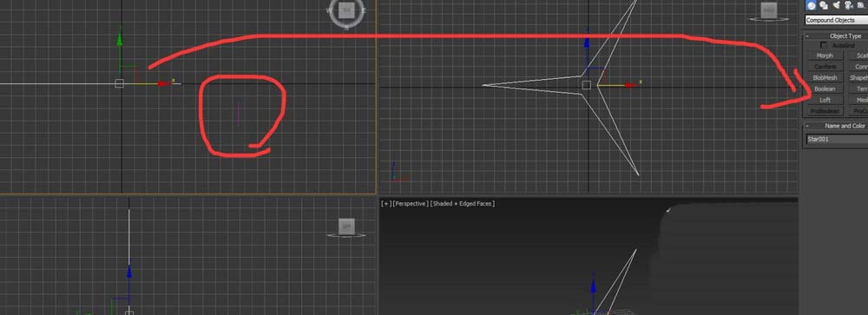
Task: Select the purple line shape in Top viewport
Action: pyautogui.click(x=239, y=114)
